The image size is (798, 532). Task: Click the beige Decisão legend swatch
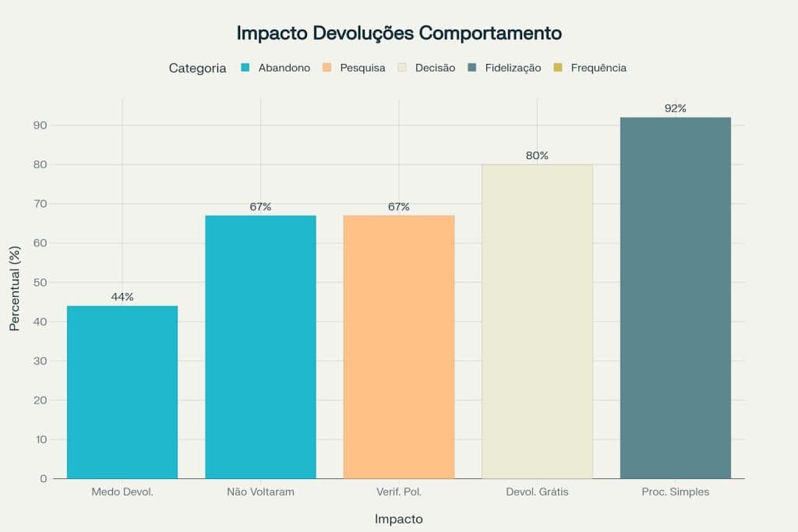pos(402,68)
